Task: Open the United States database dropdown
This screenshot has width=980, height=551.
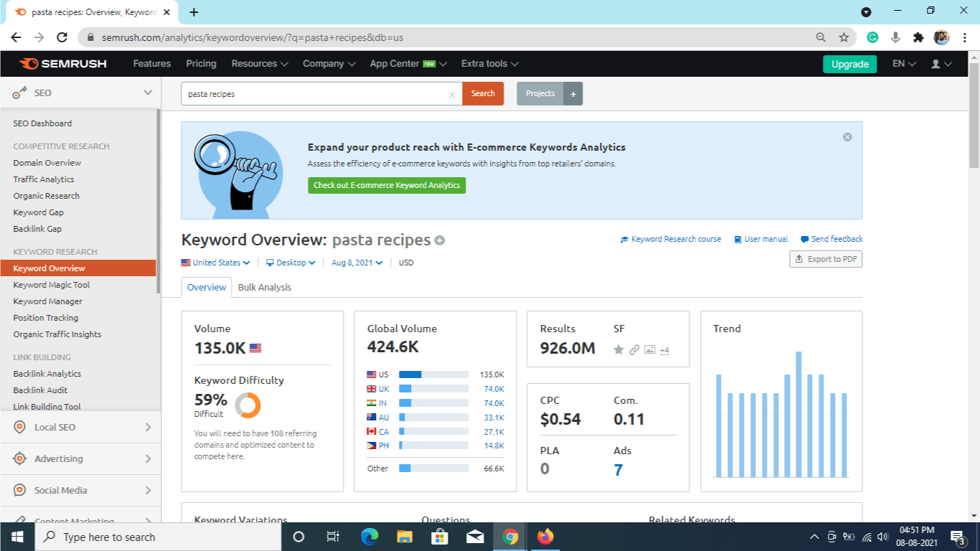Action: pyautogui.click(x=216, y=263)
